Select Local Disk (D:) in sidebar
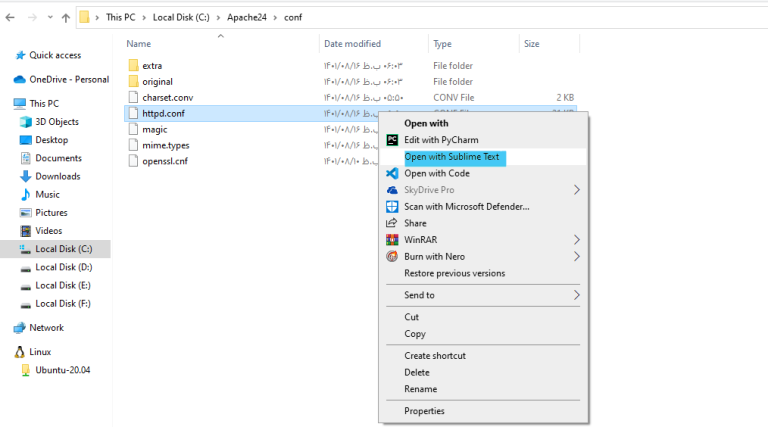The image size is (768, 427). tap(63, 267)
